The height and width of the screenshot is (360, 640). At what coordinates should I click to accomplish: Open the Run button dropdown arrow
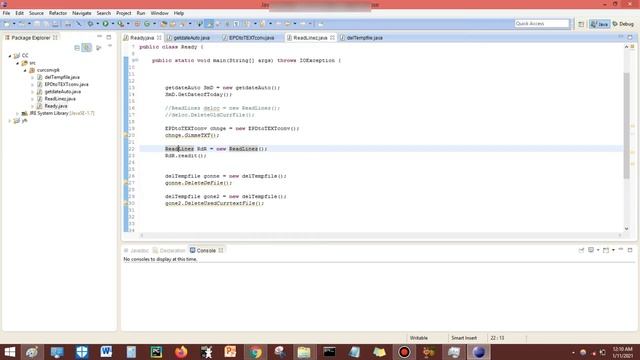tap(112, 24)
